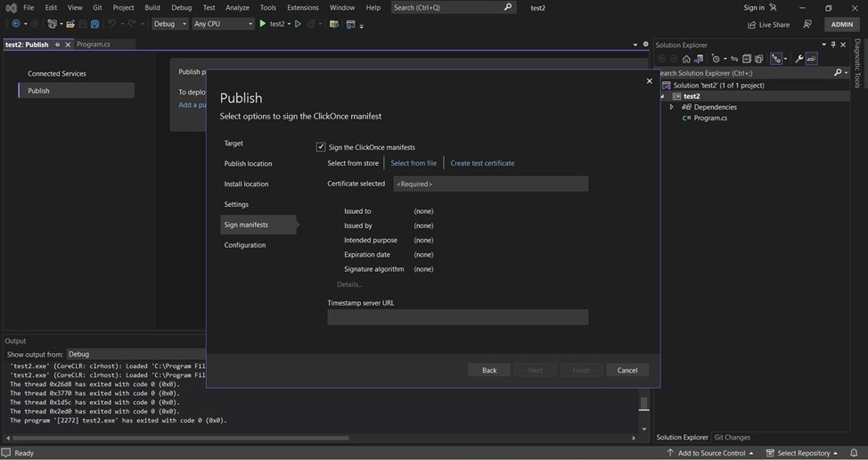Click the Visual Studio logo icon
The height and width of the screenshot is (460, 868).
click(11, 8)
